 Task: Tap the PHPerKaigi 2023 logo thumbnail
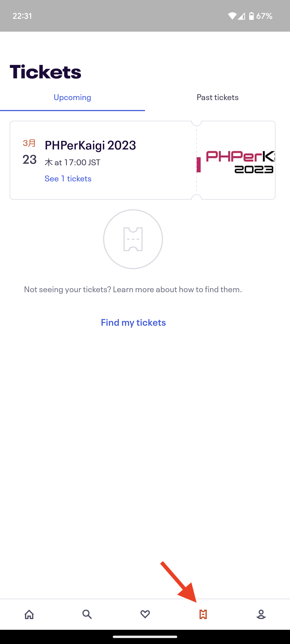click(236, 160)
